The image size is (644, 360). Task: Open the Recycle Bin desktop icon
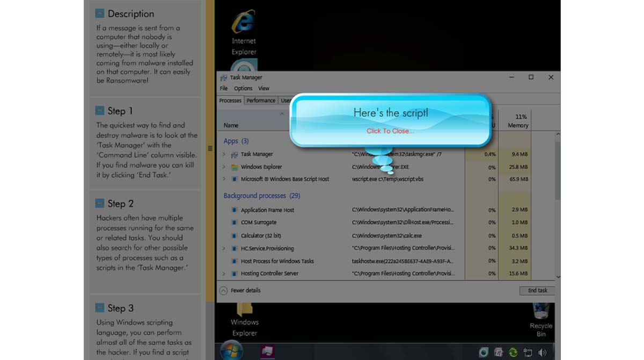click(541, 320)
